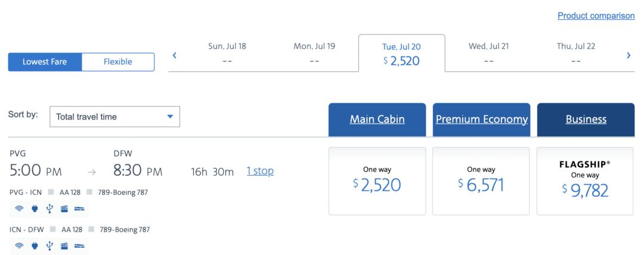
Task: Click the lie-flat seat icon for PVG - ICN
Action: tap(79, 209)
